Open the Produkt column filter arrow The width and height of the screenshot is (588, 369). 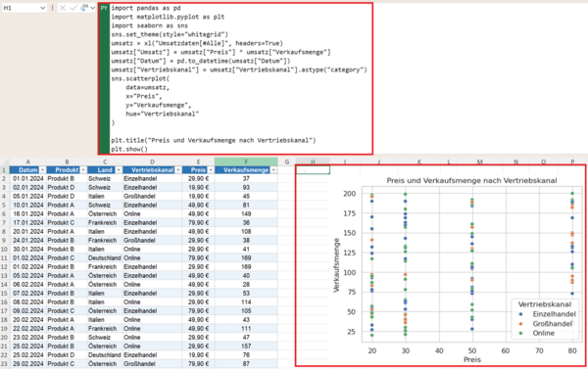click(x=83, y=170)
